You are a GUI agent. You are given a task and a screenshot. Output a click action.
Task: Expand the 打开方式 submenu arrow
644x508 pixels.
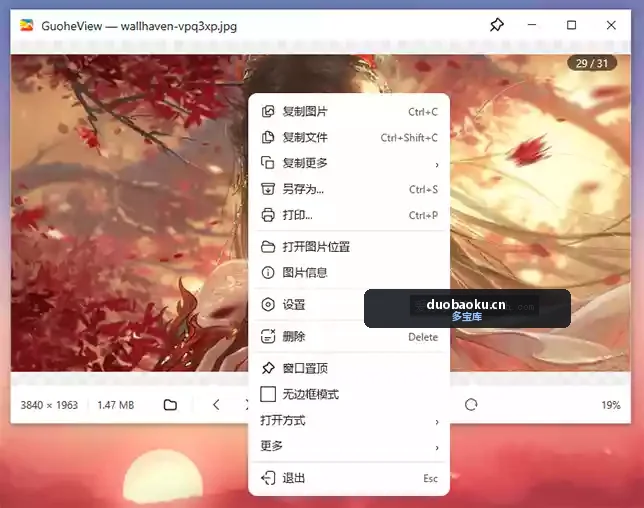[x=437, y=422]
